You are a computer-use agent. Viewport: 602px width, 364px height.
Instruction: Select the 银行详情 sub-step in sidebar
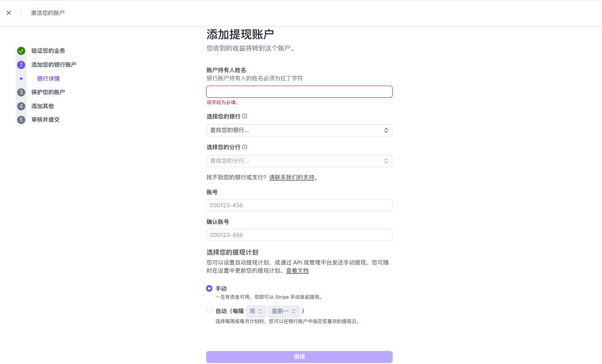tap(48, 78)
